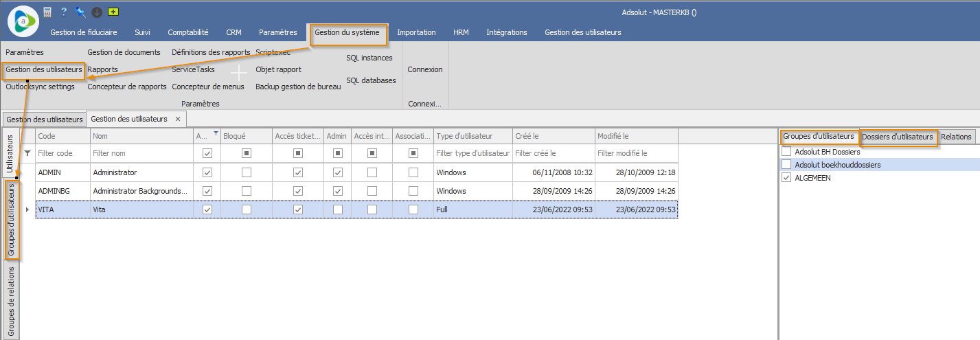Screen dimensions: 980x340
Task: Open SQL instances
Action: [369, 58]
